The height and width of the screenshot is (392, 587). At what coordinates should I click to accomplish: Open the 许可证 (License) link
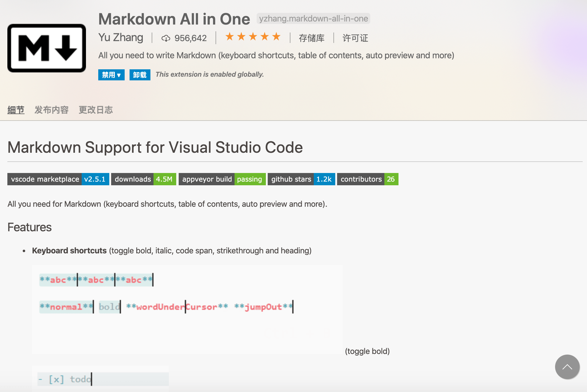[x=355, y=38]
